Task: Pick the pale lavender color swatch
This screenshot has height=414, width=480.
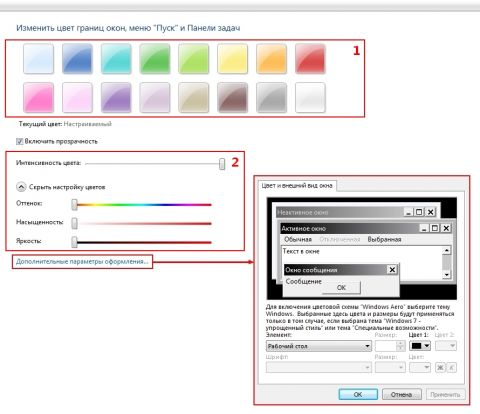Action: (x=155, y=98)
